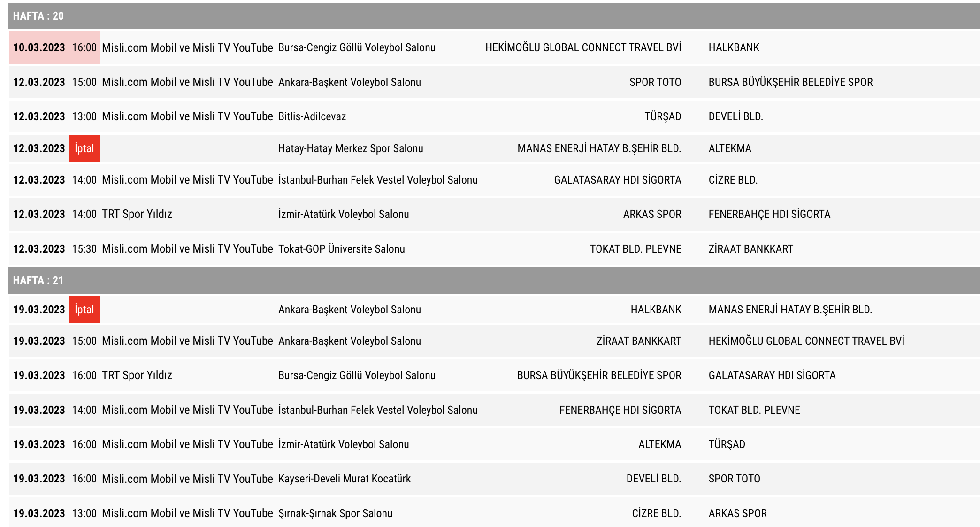Viewport: 980px width, 527px height.
Task: Click the HAFTA : 20 section header
Action: pyautogui.click(x=38, y=16)
